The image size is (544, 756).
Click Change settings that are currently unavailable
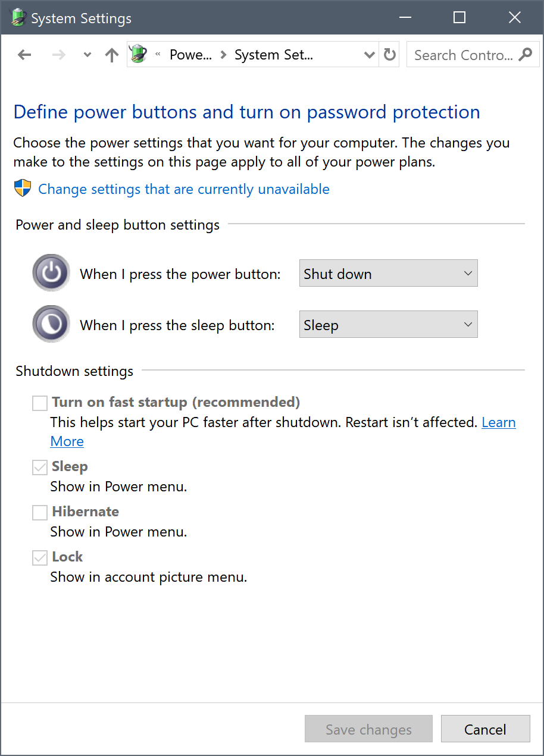point(183,189)
